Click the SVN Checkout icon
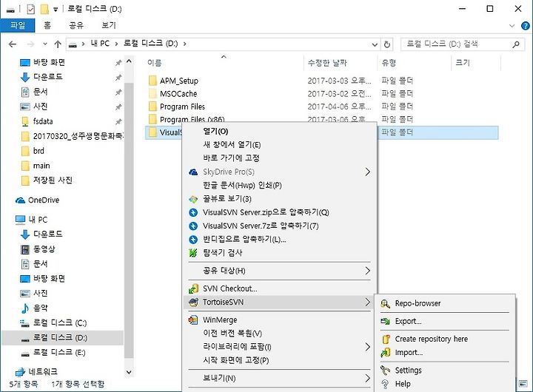533x392 pixels. [193, 288]
